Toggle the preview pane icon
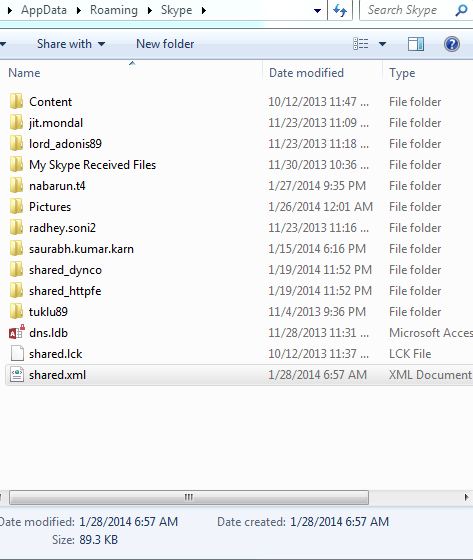473x560 pixels. coord(416,44)
